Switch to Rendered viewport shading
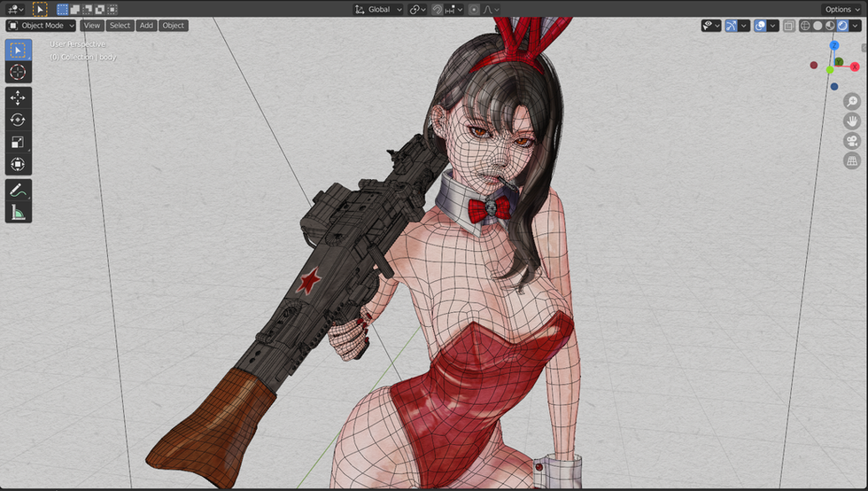Image resolution: width=868 pixels, height=491 pixels. (x=842, y=26)
